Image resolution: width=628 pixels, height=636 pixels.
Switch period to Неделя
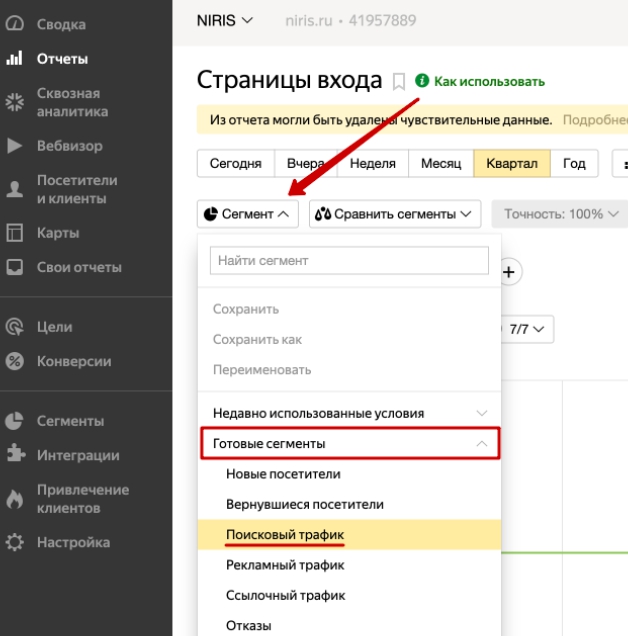(371, 164)
